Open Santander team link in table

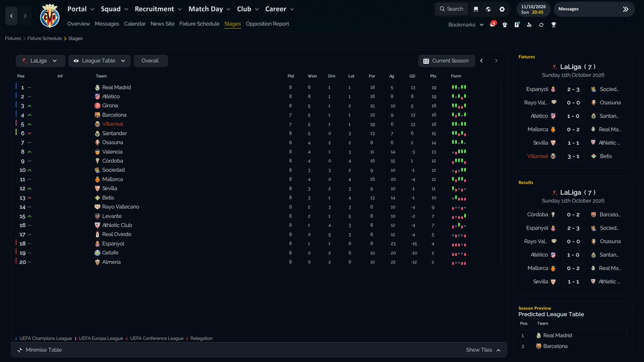pos(114,133)
